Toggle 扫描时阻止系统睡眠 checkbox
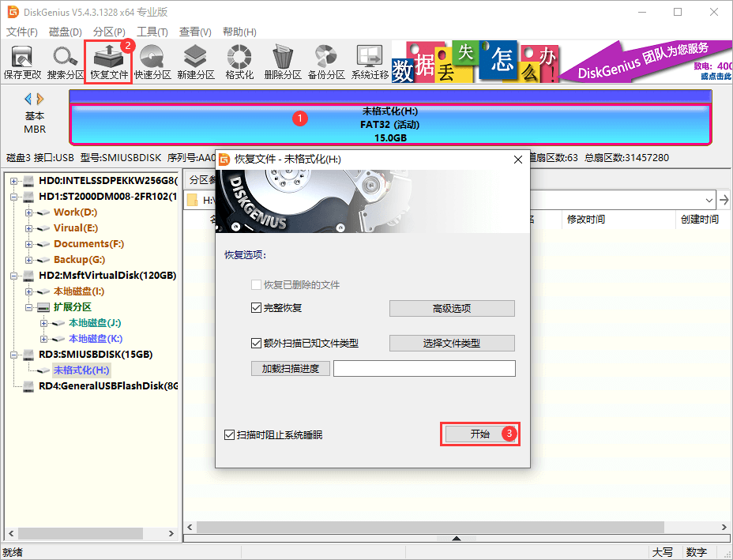Viewport: 733px width, 560px height. 229,434
